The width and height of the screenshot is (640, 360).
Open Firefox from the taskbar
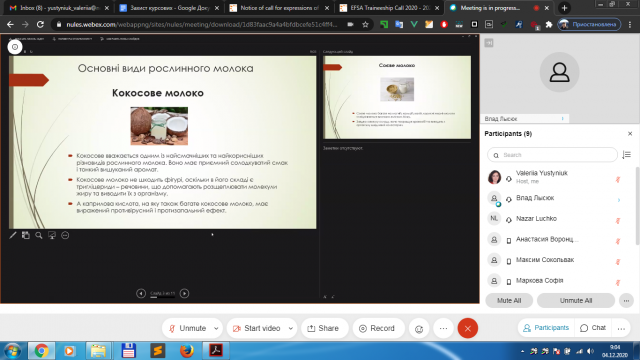187,351
